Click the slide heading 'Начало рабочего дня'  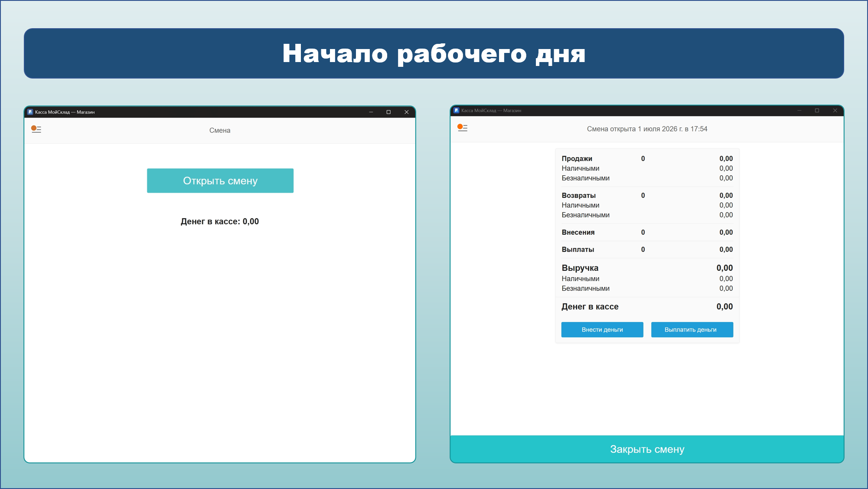(x=434, y=54)
